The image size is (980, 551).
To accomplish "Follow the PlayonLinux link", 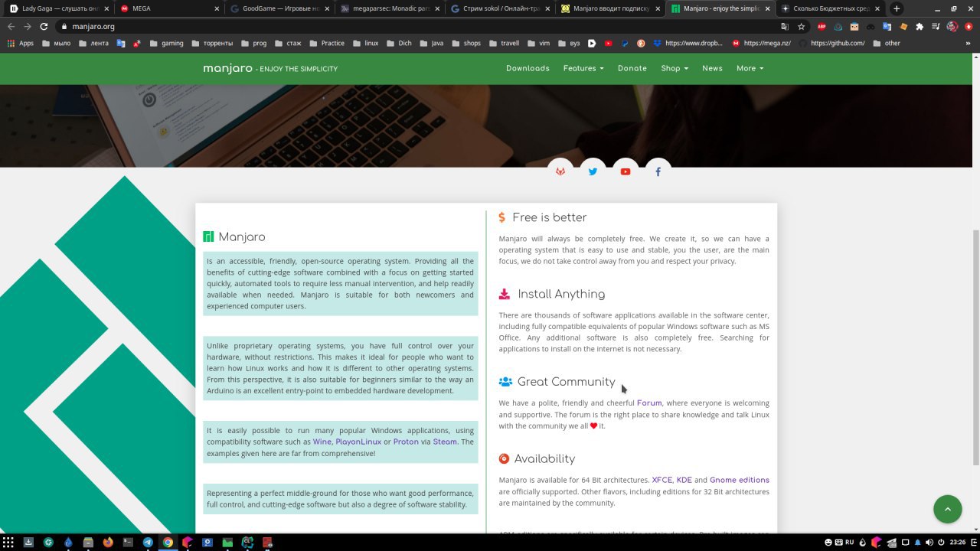I will 358,442.
